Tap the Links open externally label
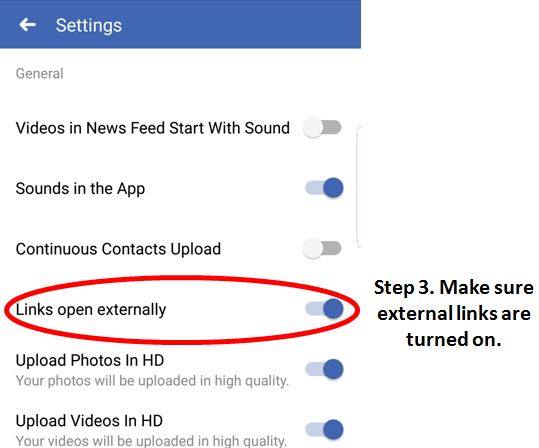The width and height of the screenshot is (539, 448). [91, 310]
